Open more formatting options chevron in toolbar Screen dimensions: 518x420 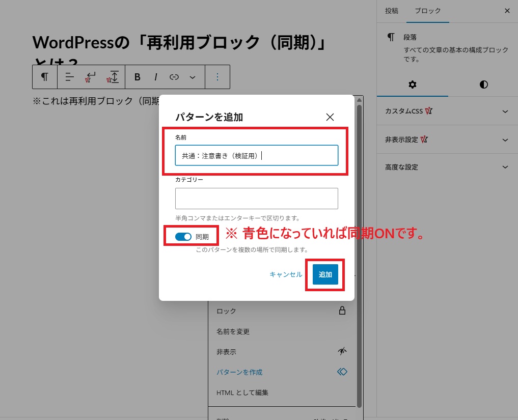tap(193, 77)
